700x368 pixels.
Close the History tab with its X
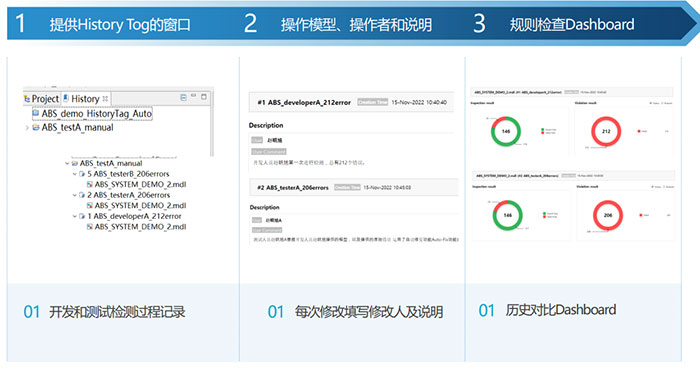(x=105, y=98)
